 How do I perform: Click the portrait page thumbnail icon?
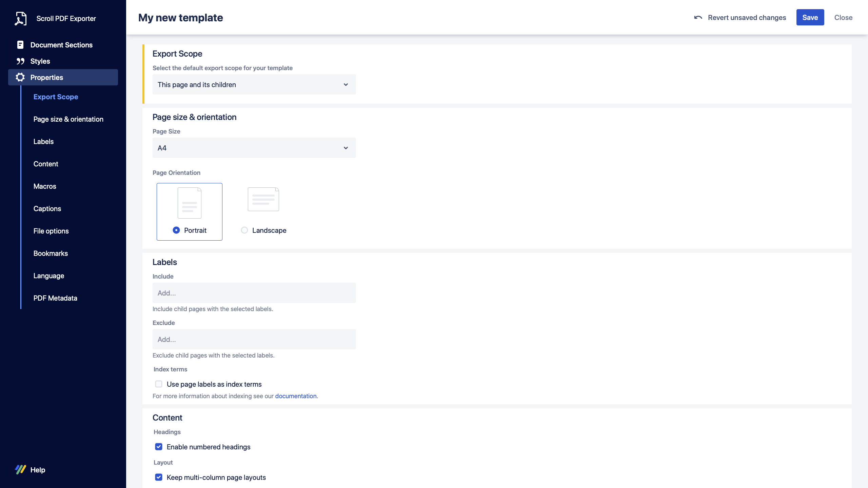[x=189, y=203]
